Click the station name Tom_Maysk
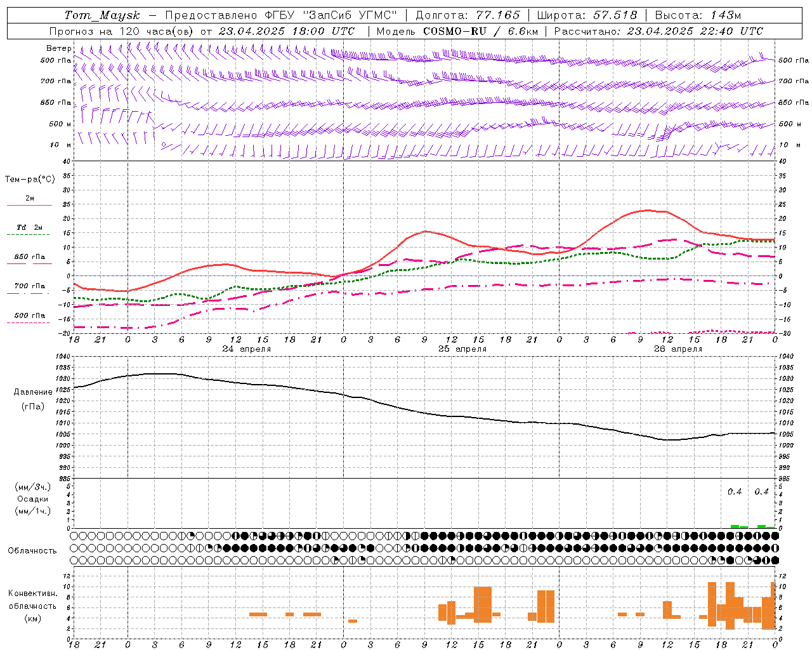Viewport: 812px width, 650px height. pyautogui.click(x=102, y=15)
